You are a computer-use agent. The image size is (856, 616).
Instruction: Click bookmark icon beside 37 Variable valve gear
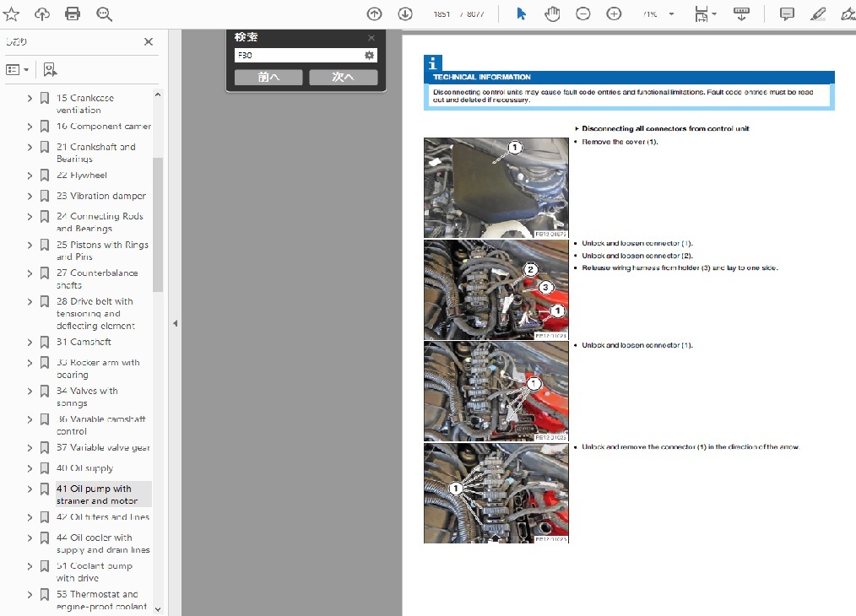tap(45, 447)
